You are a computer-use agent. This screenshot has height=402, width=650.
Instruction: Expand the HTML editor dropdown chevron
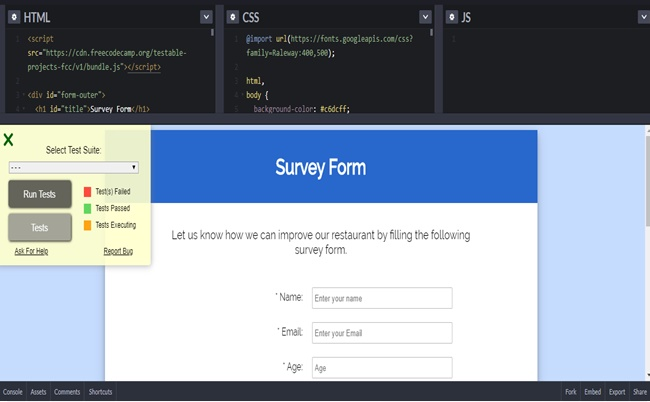coord(206,17)
